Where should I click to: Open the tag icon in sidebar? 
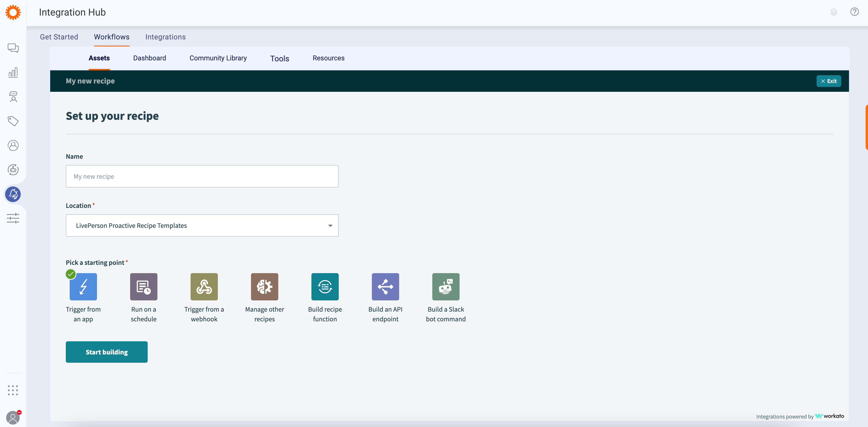(13, 121)
